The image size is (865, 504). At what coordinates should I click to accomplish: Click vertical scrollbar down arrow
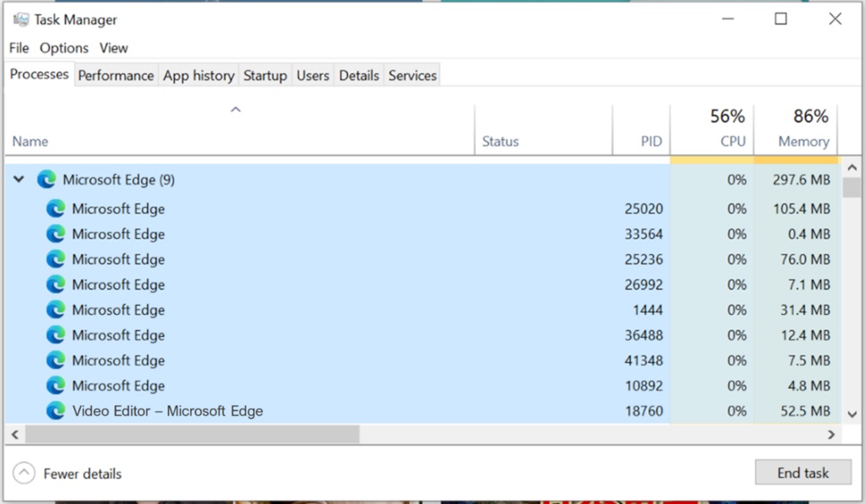(851, 415)
